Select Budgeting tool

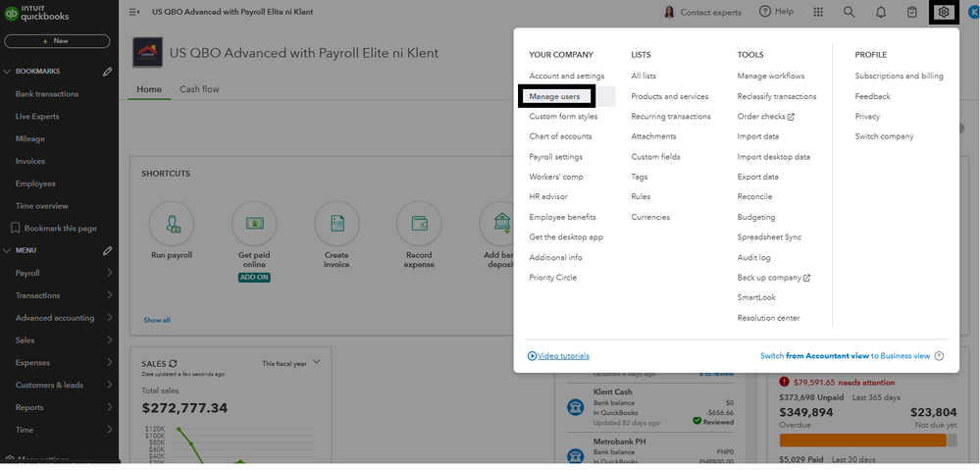756,217
